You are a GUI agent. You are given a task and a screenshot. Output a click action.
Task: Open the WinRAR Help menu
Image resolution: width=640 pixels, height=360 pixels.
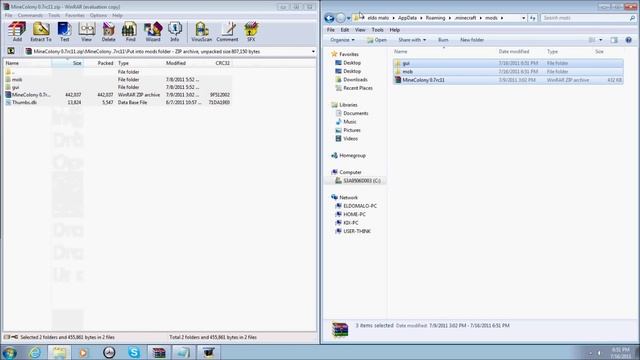(x=117, y=16)
